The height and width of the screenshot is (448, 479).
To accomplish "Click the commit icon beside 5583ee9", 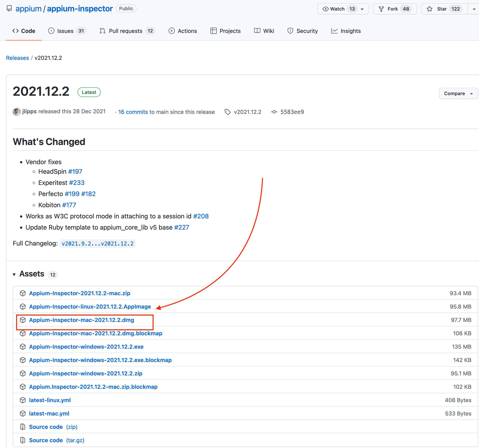I will 274,112.
